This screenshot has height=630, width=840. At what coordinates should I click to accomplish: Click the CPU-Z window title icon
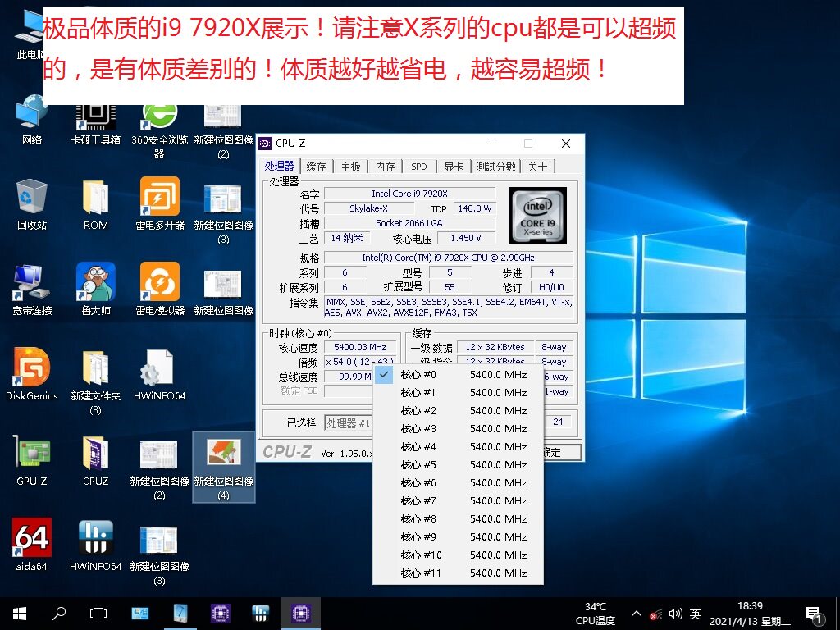(265, 144)
